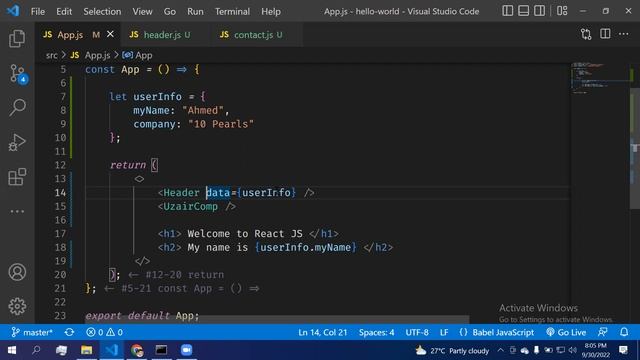Toggle the secondary side bar layout
640x360 pixels.
[x=539, y=11]
